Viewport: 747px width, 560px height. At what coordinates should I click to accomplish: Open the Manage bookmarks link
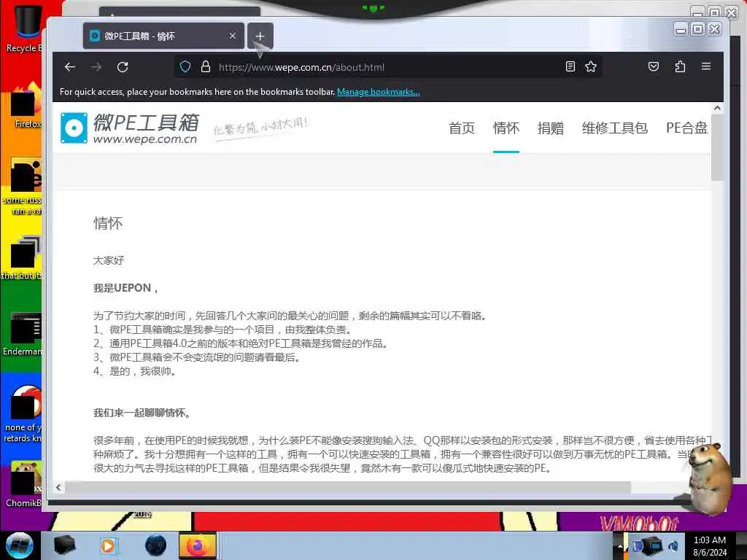[x=379, y=92]
